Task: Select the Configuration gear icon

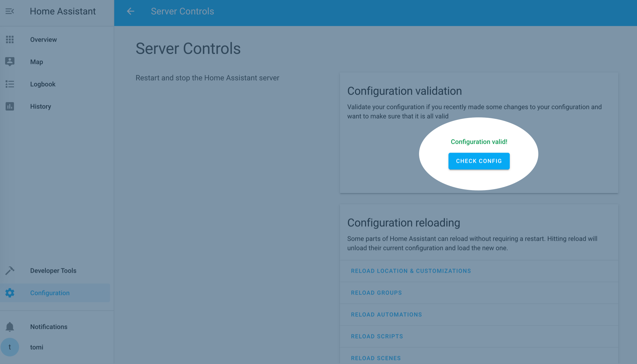Action: pos(10,293)
